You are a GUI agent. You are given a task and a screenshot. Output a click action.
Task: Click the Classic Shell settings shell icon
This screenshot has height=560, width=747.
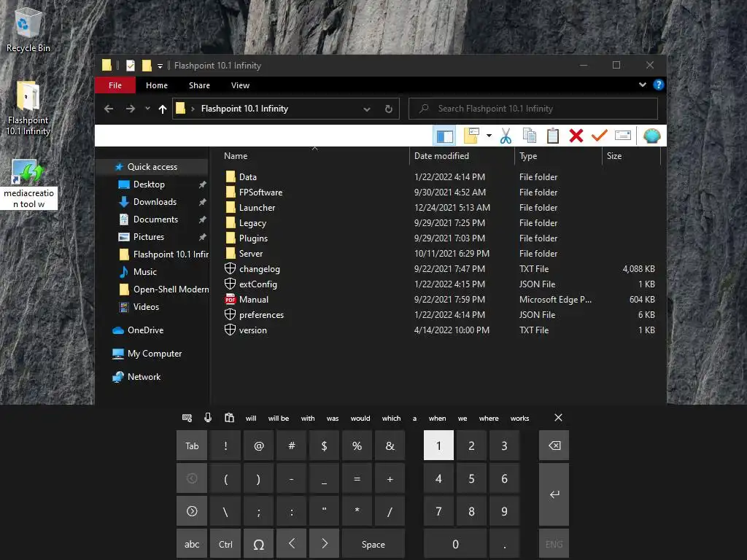tap(651, 136)
